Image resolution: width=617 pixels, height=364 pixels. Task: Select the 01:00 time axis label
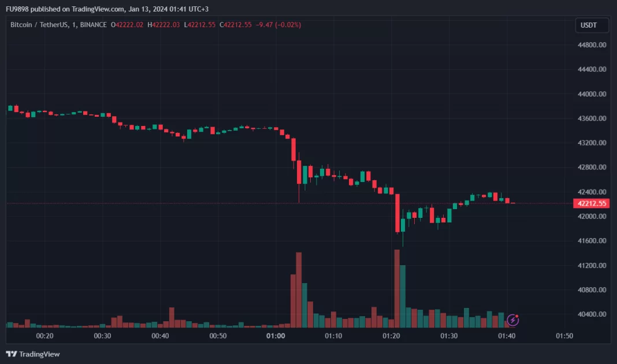point(276,336)
